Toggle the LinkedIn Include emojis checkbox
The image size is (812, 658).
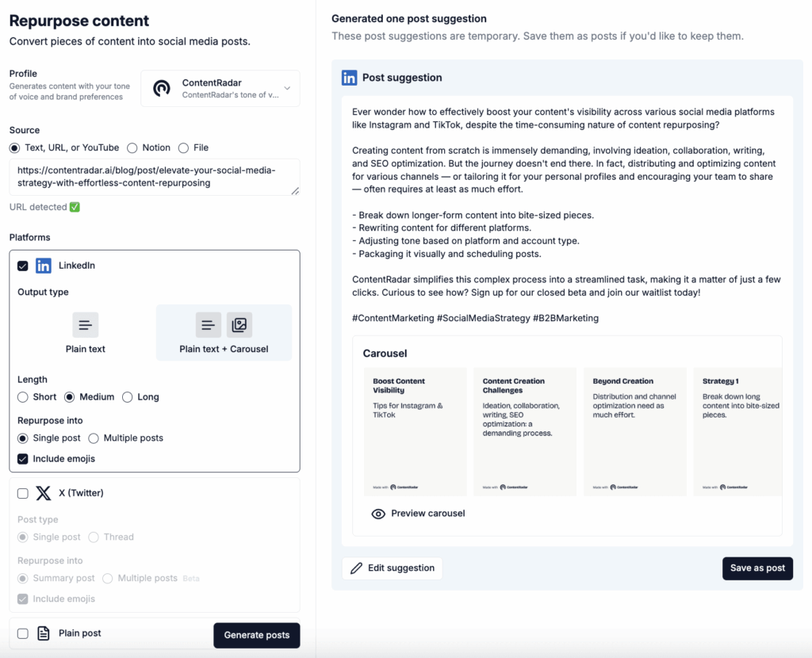(x=23, y=458)
